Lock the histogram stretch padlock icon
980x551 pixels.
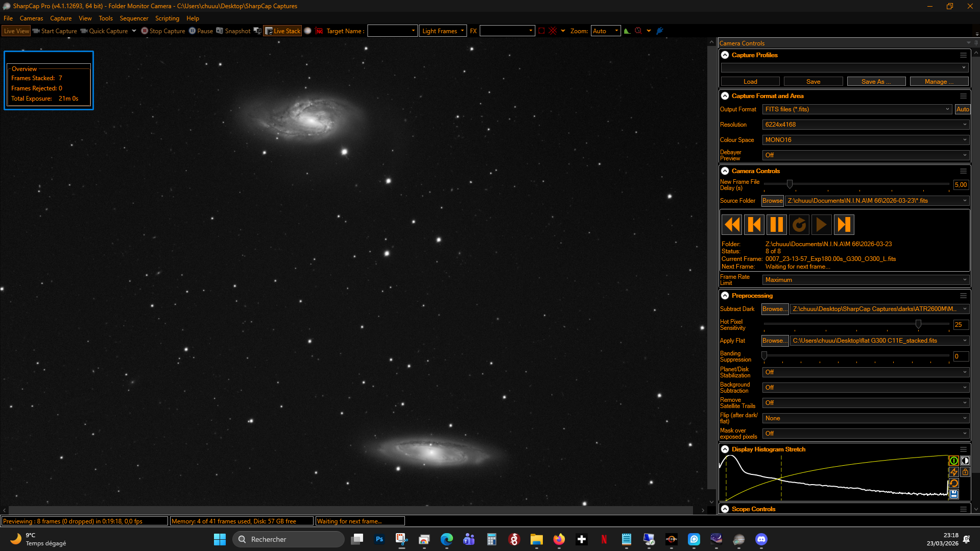[965, 472]
